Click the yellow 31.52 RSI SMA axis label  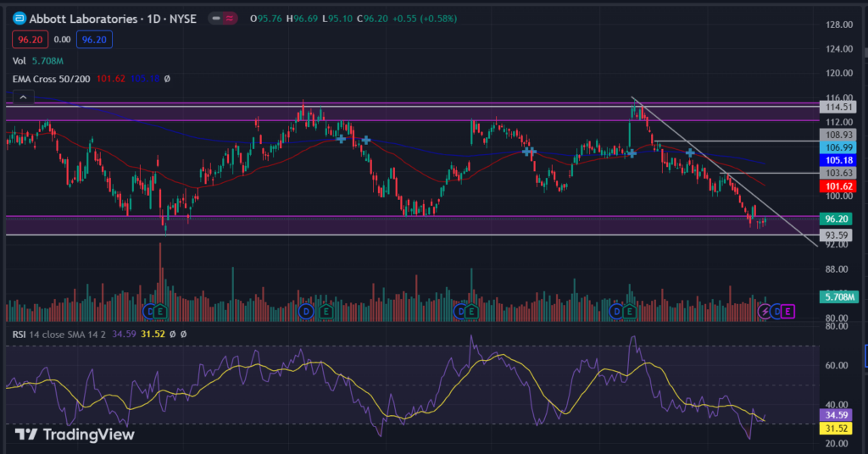point(836,428)
